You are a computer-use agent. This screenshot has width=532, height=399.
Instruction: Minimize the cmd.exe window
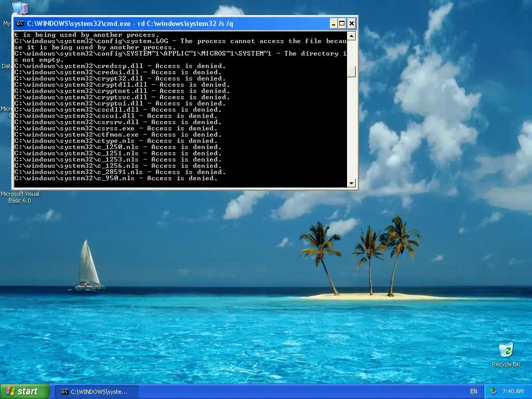333,24
